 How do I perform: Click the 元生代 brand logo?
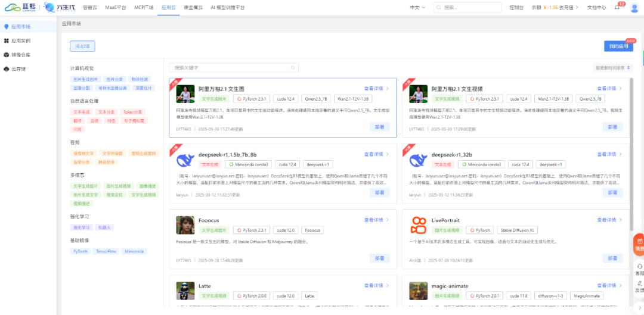[x=59, y=7]
